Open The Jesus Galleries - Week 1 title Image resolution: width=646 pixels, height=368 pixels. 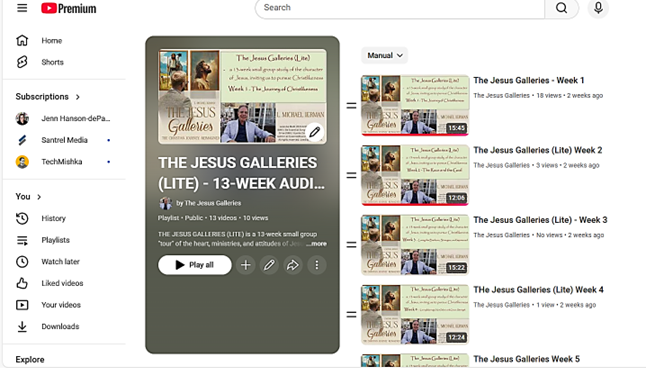click(x=529, y=80)
